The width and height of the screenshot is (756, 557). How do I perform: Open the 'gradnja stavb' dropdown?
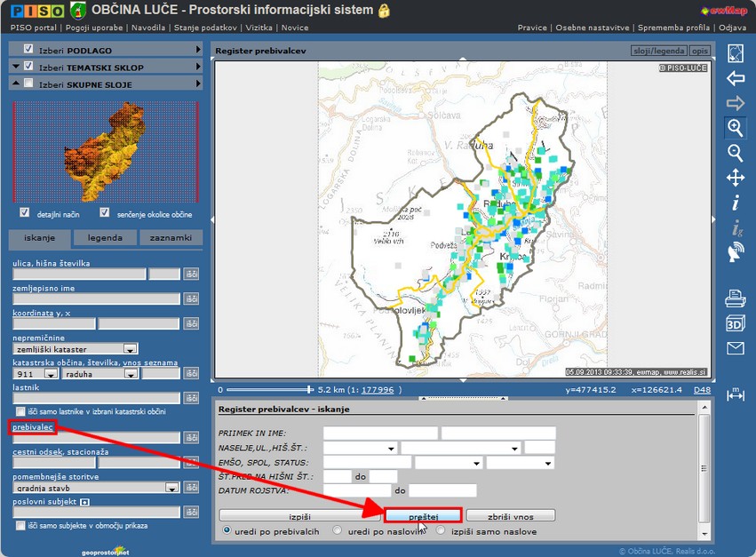point(171,488)
